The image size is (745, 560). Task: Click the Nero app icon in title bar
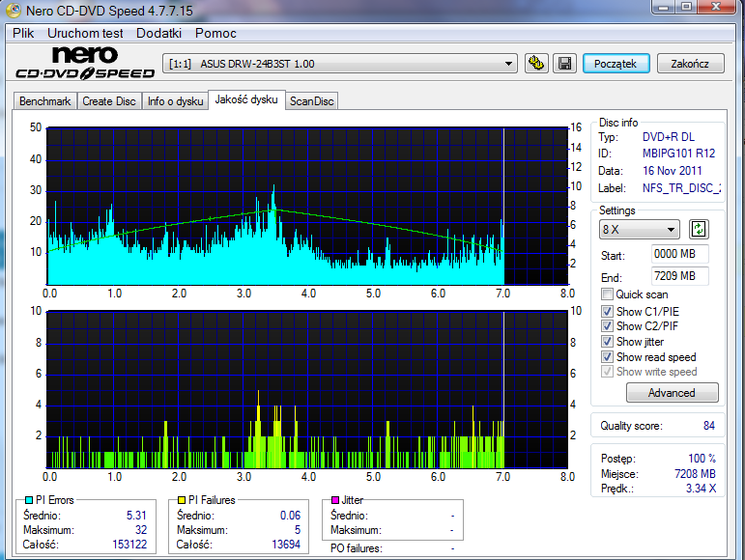14,11
